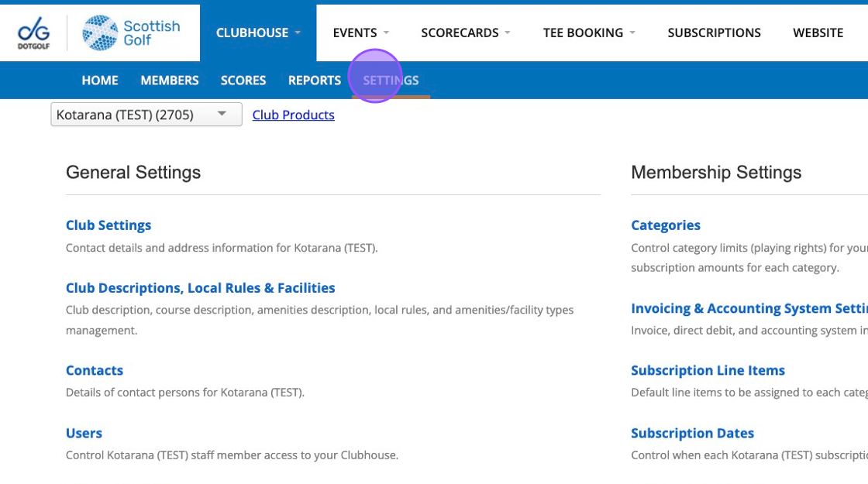
Task: Open the Users settings link
Action: click(x=84, y=434)
